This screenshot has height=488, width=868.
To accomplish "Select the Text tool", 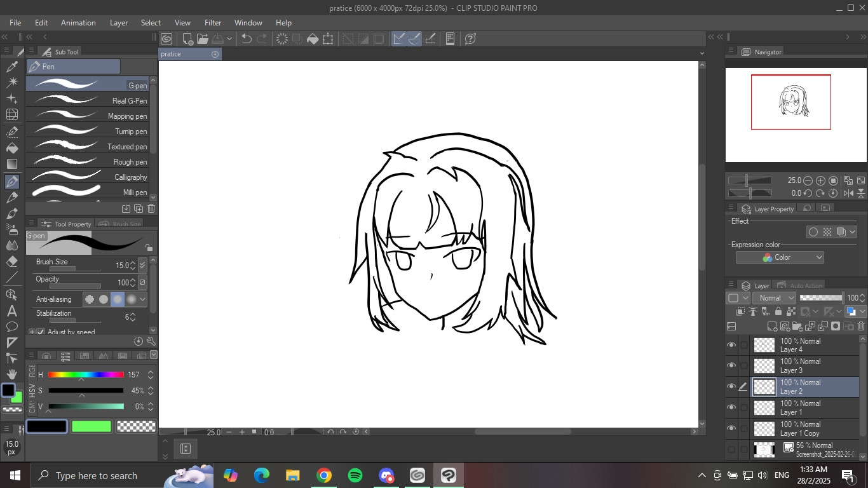I will (x=11, y=311).
